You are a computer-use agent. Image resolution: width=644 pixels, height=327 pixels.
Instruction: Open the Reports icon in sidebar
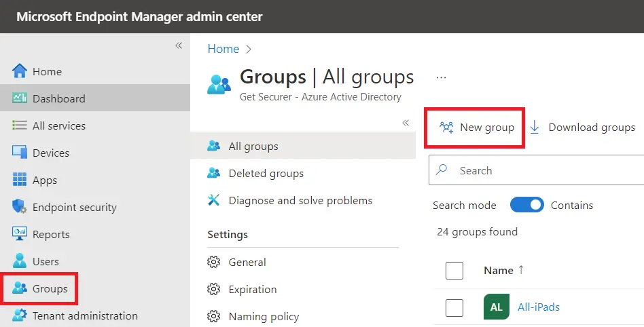(20, 234)
